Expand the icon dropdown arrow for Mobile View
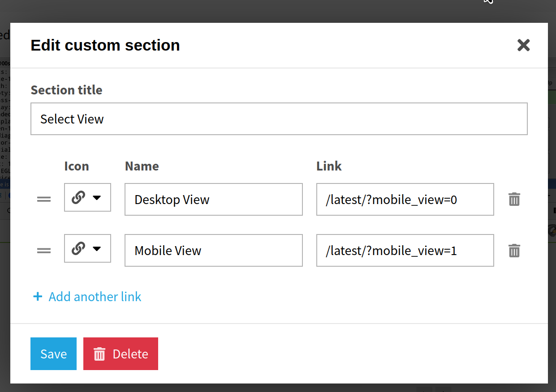This screenshot has height=392, width=556. tap(97, 248)
